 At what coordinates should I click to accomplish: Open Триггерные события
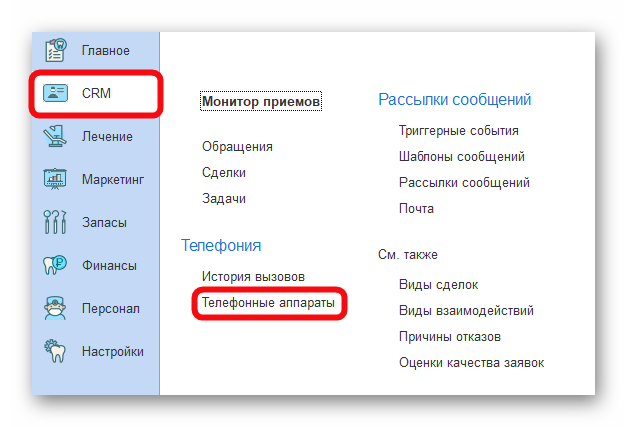point(459,131)
